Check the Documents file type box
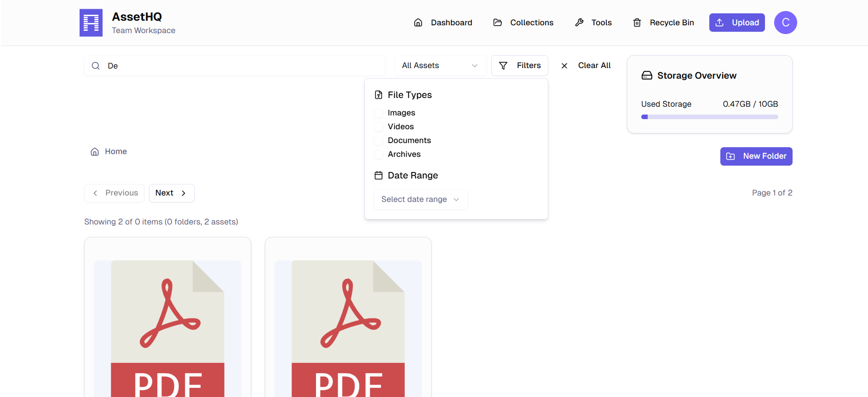 tap(379, 141)
